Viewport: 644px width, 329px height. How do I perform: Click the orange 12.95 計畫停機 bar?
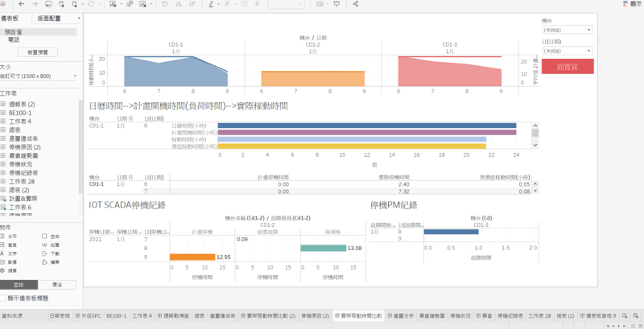click(x=192, y=257)
